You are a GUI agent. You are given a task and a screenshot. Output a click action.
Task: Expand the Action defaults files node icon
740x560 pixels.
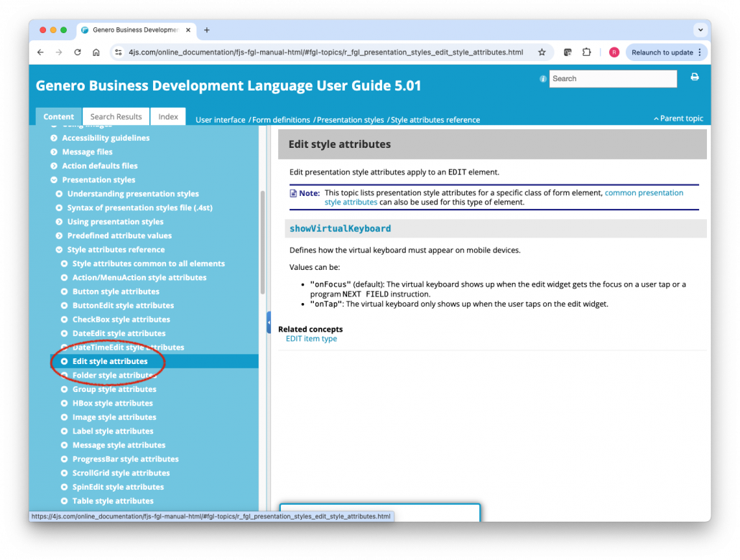(54, 166)
